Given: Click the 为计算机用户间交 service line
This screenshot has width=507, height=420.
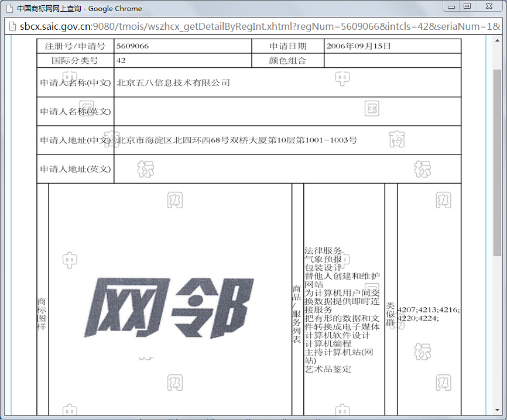Looking at the screenshot, I should point(342,292).
